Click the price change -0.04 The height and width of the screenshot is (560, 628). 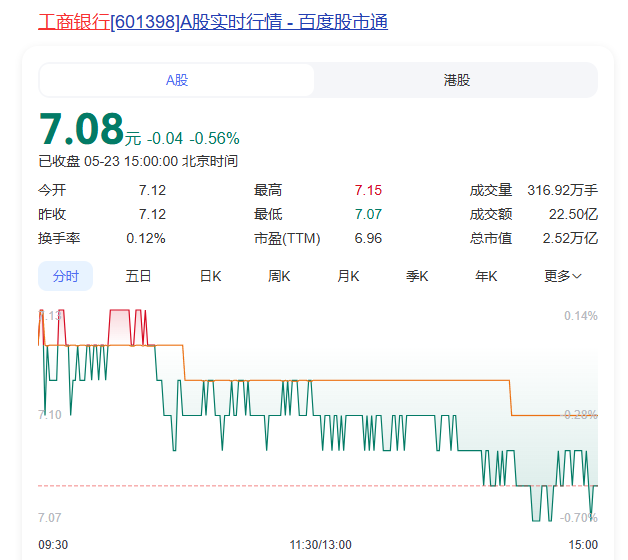pos(165,139)
